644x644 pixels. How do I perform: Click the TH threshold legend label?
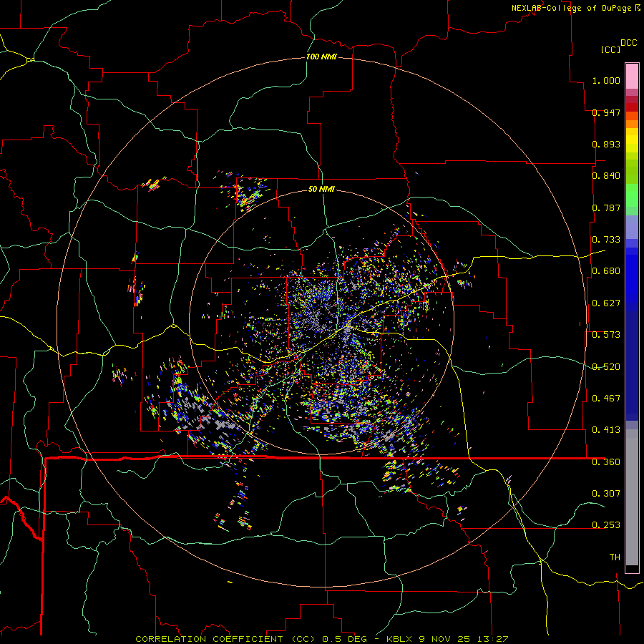point(615,557)
